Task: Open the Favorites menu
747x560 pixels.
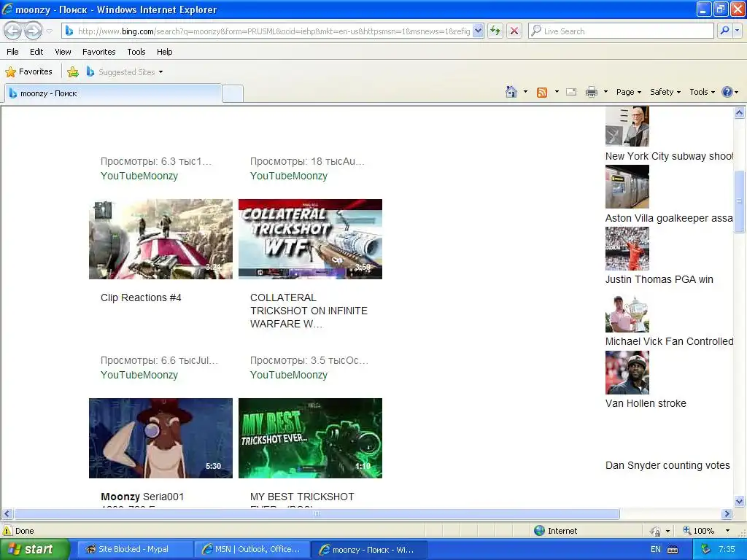Action: point(98,52)
